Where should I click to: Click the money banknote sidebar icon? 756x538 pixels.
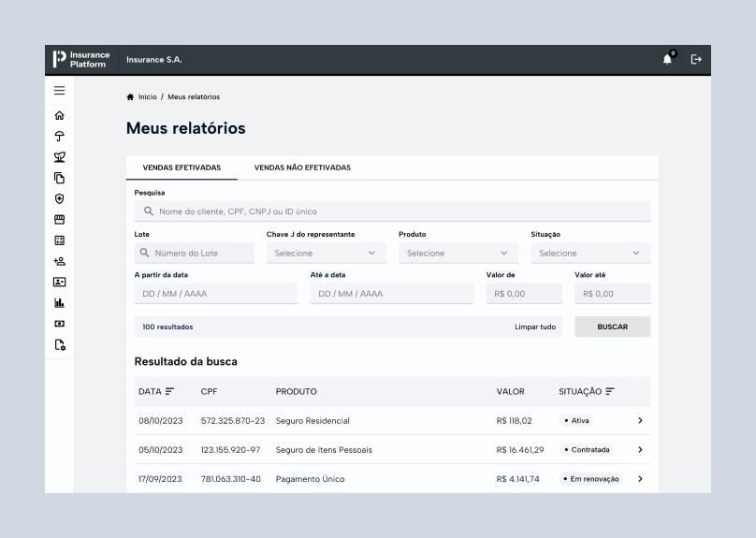pyautogui.click(x=59, y=324)
